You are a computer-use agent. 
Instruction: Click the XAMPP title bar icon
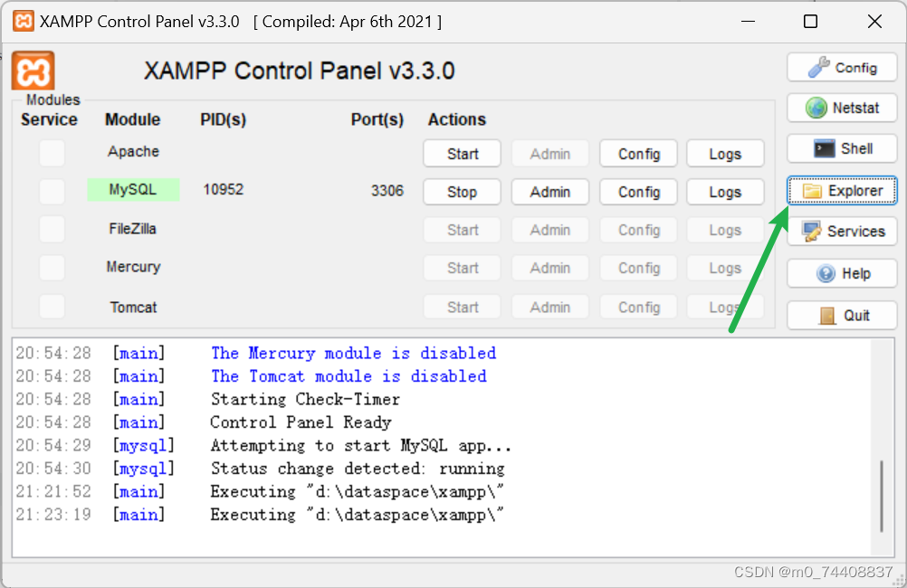[24, 22]
